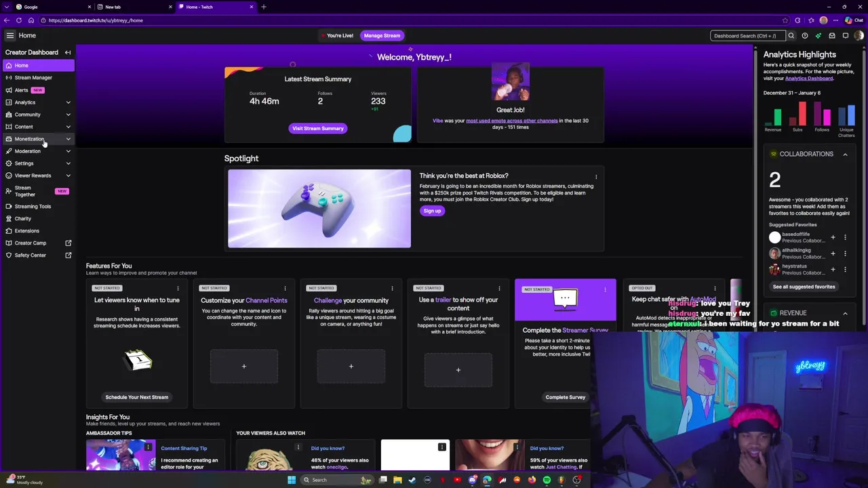Open Spotify from Windows taskbar
This screenshot has width=868, height=488.
coord(547,480)
